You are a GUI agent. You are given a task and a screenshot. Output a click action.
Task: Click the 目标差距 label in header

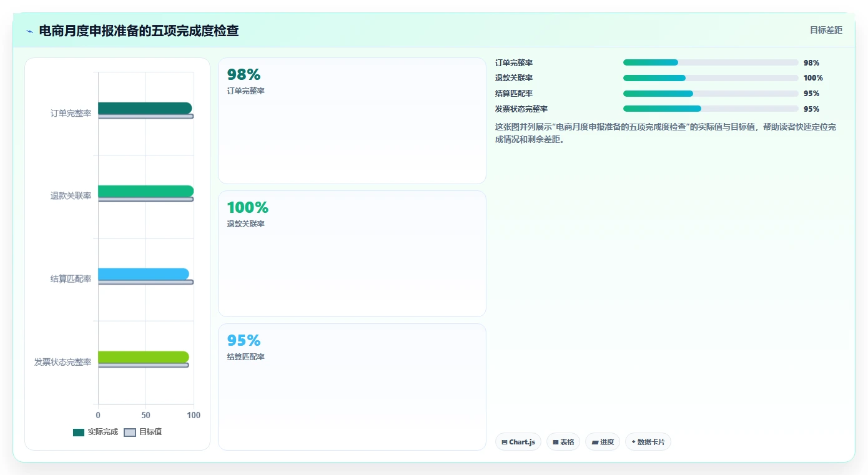click(826, 30)
